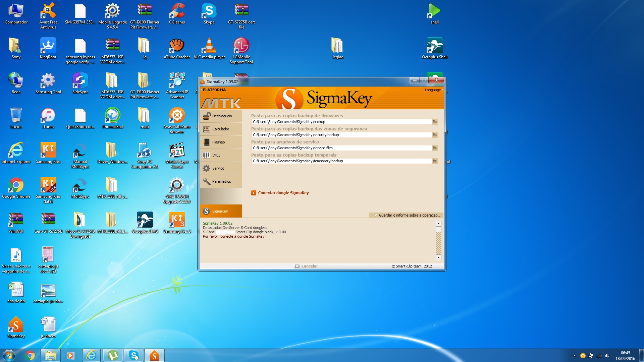Edit the service files folder path field
The width and height of the screenshot is (644, 362).
341,148
